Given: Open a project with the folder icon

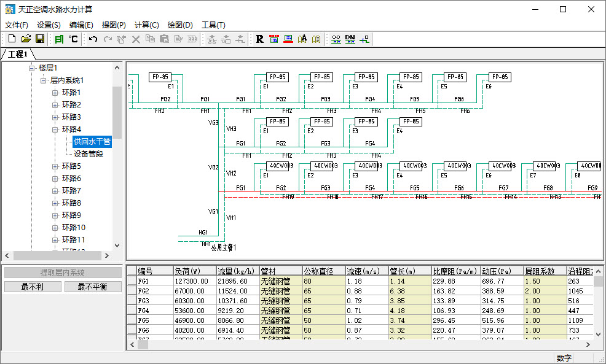Looking at the screenshot, I should pos(26,39).
